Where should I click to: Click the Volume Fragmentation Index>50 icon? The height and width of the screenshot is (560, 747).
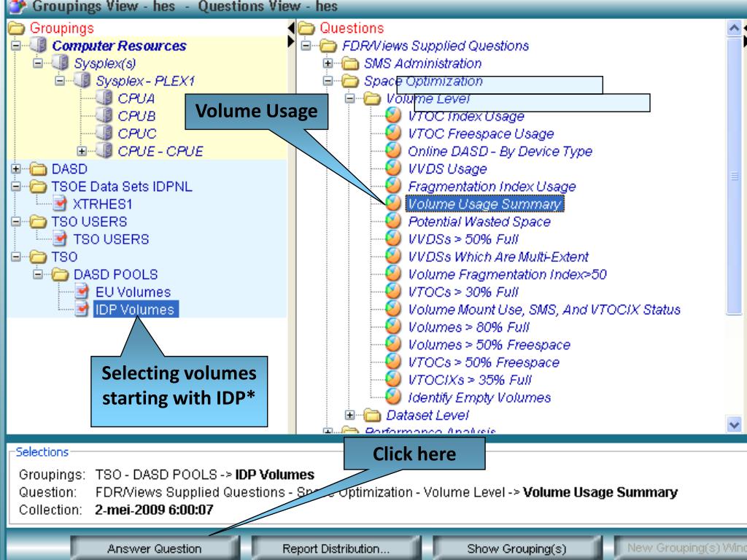point(393,274)
